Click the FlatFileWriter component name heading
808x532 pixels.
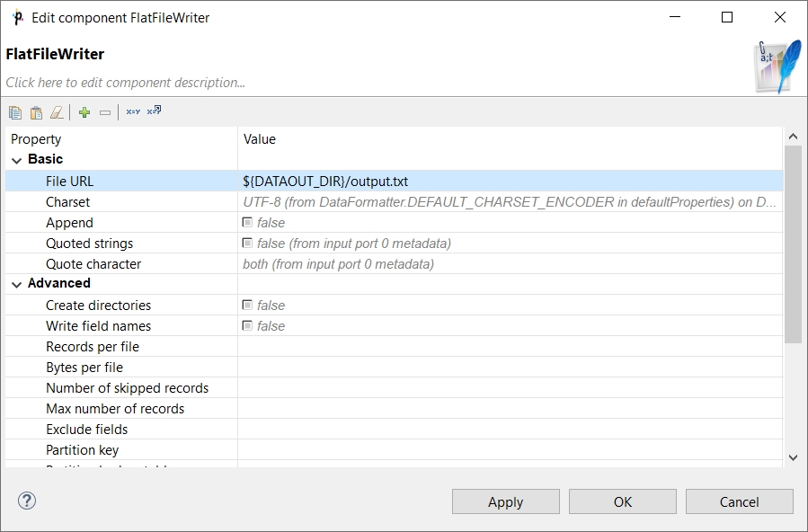(x=55, y=54)
